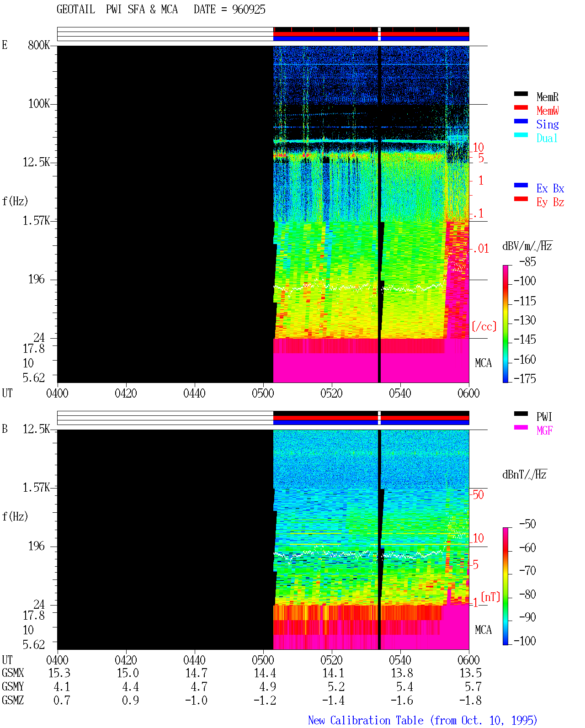
Task: Click the red [nT] unit label
Action: [491, 597]
